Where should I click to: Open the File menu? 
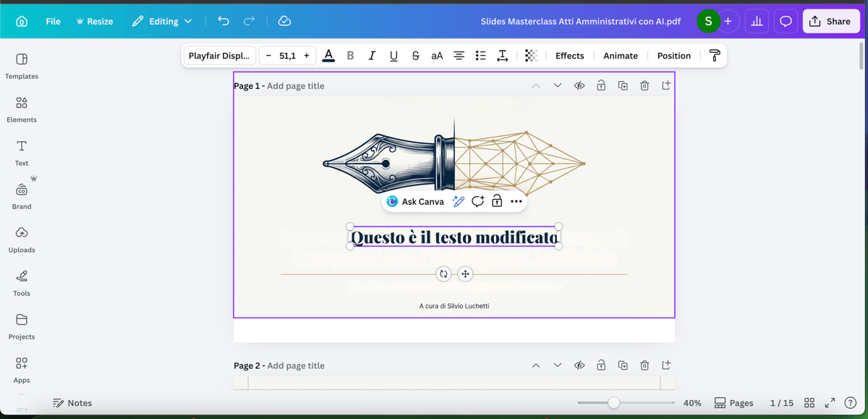click(x=53, y=21)
